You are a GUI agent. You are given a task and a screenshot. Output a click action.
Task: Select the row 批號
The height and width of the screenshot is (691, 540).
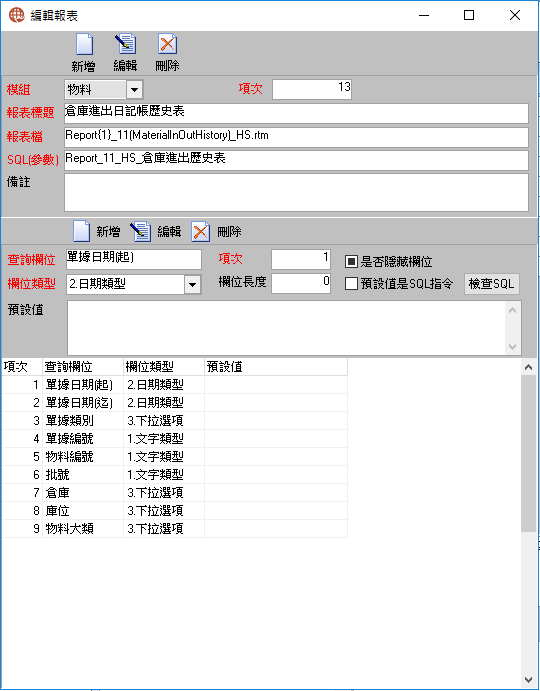coord(175,475)
